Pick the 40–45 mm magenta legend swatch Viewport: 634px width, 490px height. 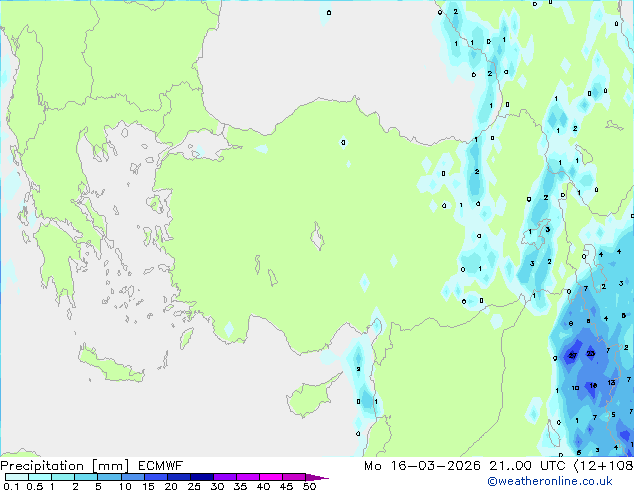[x=271, y=477]
